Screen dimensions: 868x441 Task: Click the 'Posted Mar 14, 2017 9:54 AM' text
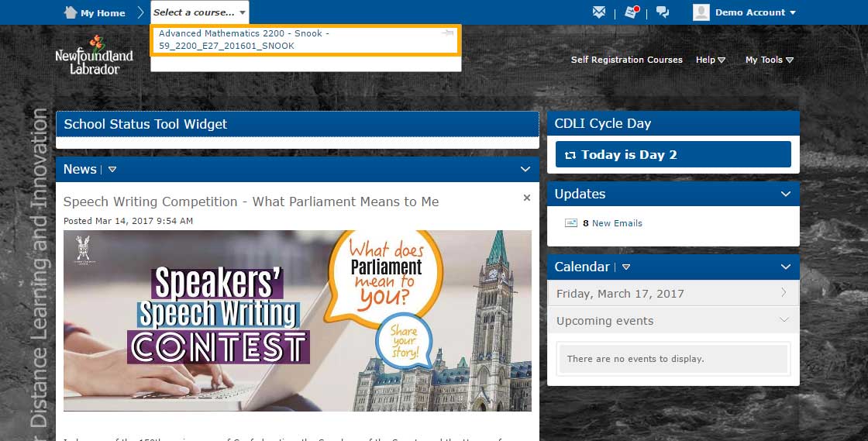click(x=128, y=221)
